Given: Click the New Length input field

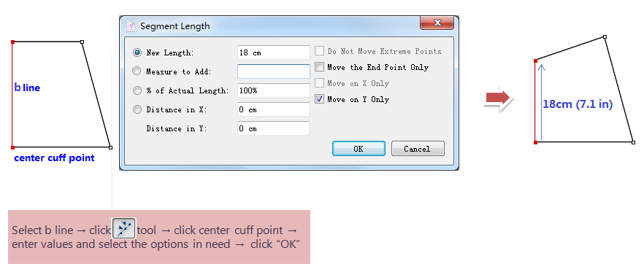Looking at the screenshot, I should 274,53.
